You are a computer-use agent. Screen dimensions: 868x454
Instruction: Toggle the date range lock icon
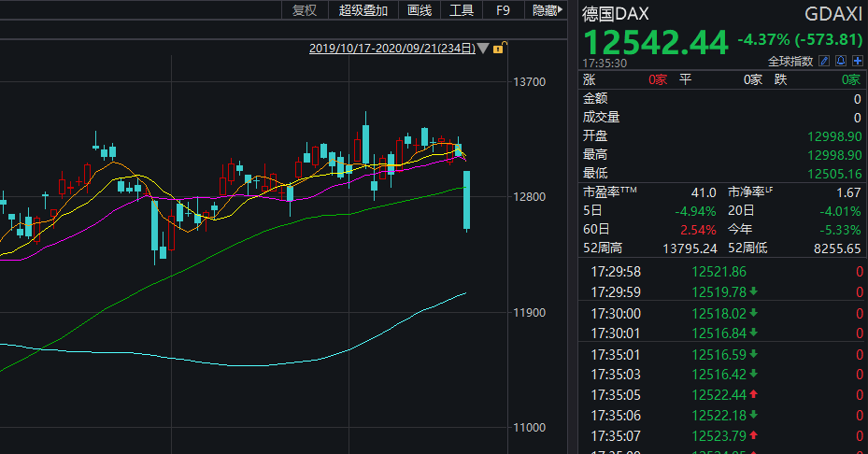tap(499, 48)
